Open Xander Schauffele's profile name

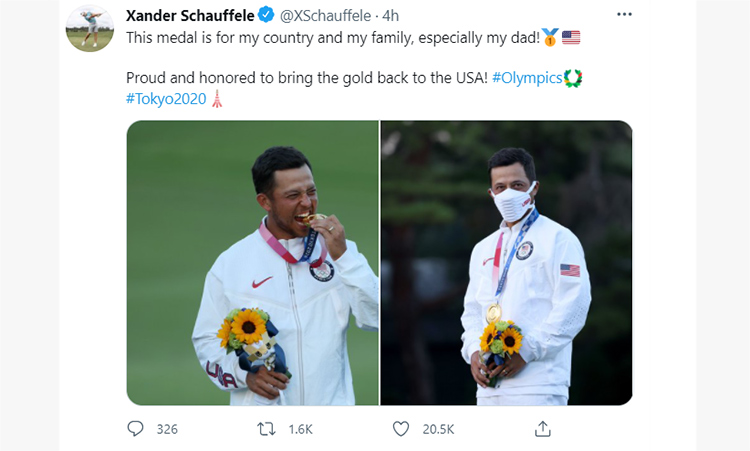pos(190,16)
